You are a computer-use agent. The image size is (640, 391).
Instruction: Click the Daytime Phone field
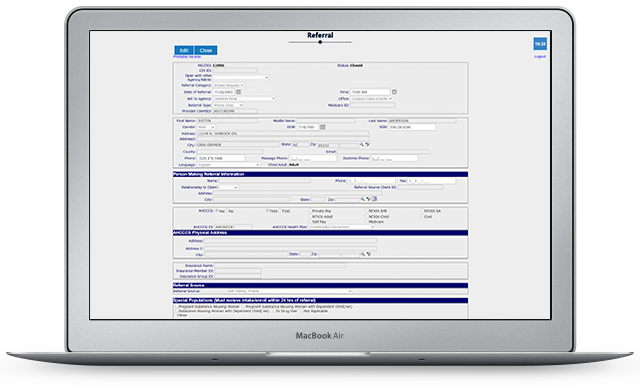394,158
